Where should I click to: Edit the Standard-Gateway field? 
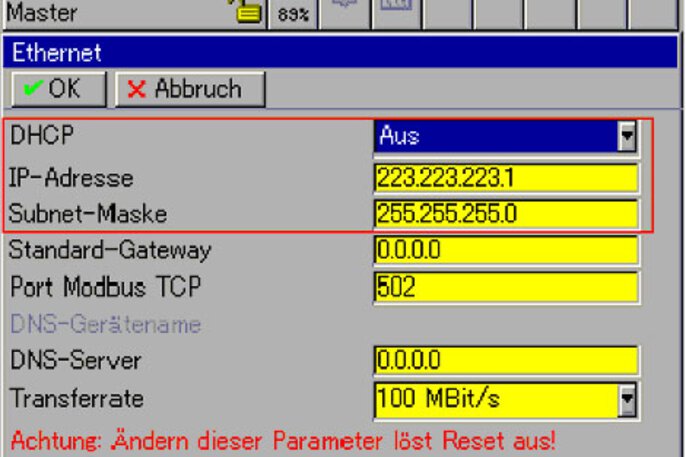coord(506,250)
